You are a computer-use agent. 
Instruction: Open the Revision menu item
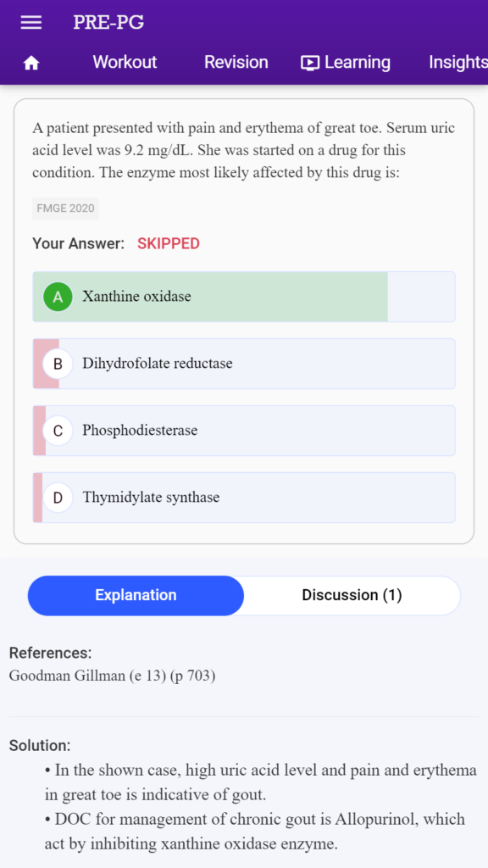pos(236,62)
